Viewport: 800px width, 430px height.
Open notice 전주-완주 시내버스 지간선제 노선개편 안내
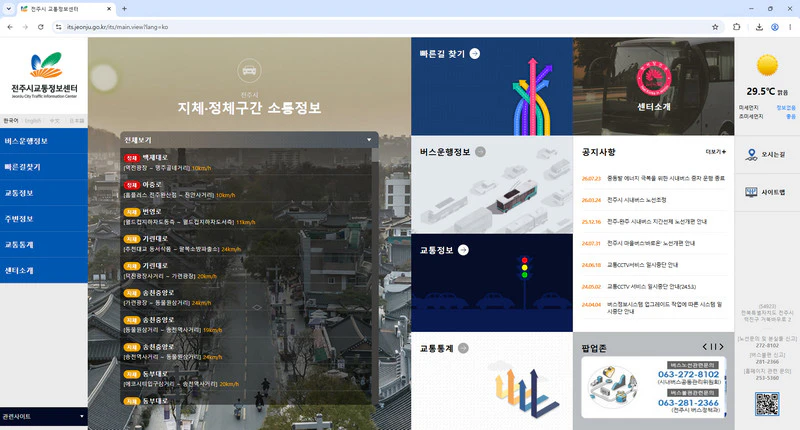point(657,222)
